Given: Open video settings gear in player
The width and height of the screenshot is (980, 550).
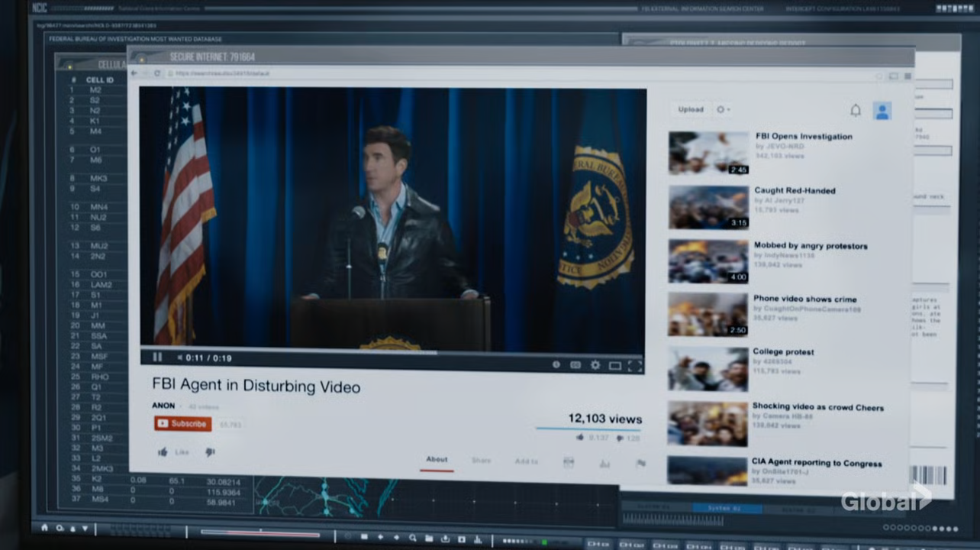Looking at the screenshot, I should click(x=595, y=366).
